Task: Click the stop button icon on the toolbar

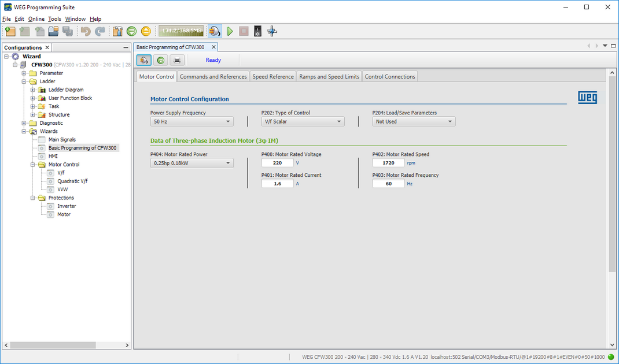Action: 244,31
